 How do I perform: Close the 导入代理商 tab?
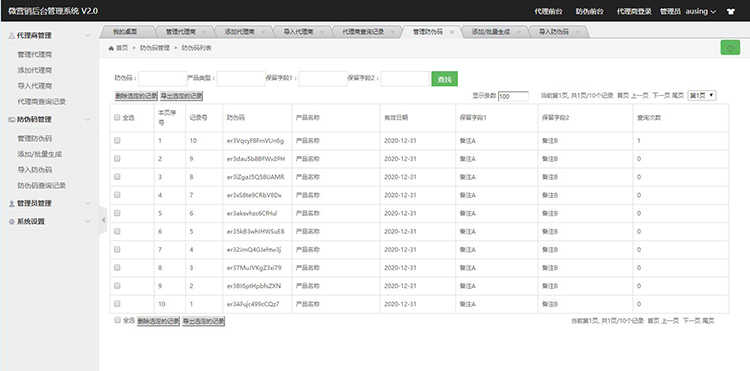click(x=322, y=32)
